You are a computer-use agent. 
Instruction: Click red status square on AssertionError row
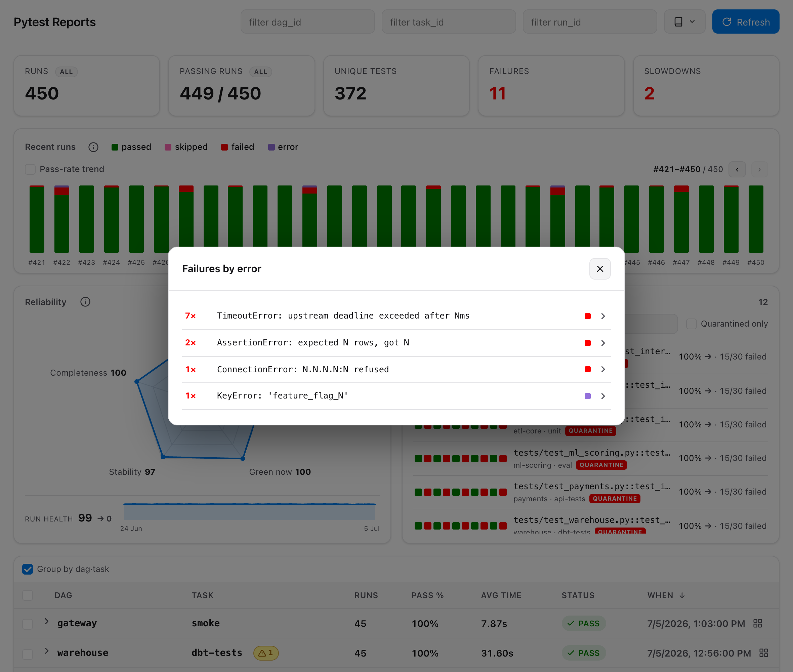pyautogui.click(x=588, y=343)
